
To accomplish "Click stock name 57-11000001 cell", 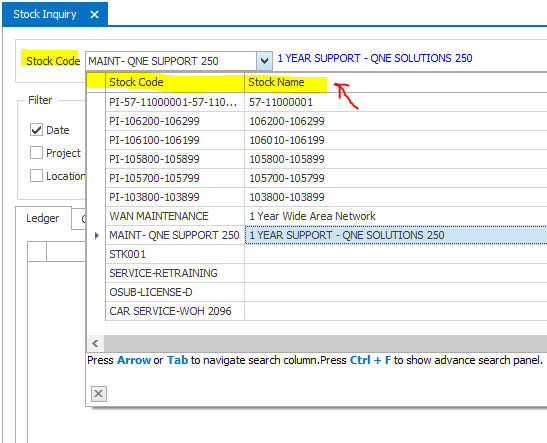I will coord(396,102).
